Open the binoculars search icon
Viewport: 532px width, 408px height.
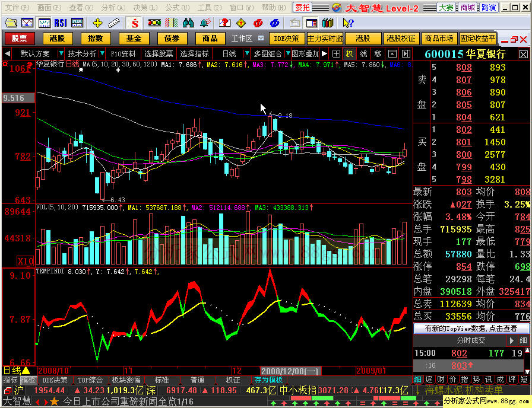(188, 23)
